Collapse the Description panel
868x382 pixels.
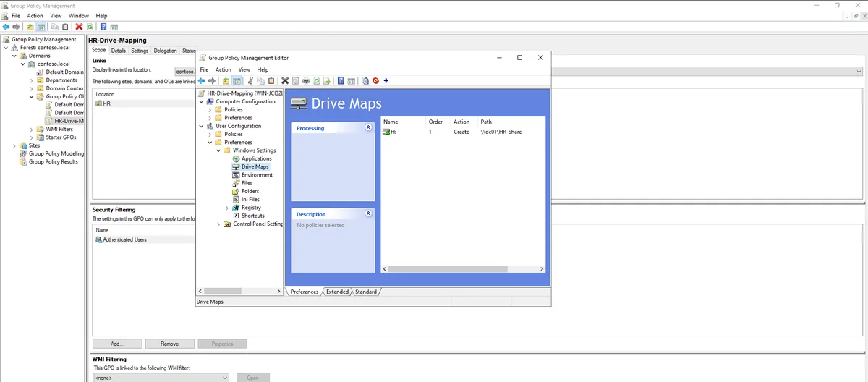click(368, 214)
